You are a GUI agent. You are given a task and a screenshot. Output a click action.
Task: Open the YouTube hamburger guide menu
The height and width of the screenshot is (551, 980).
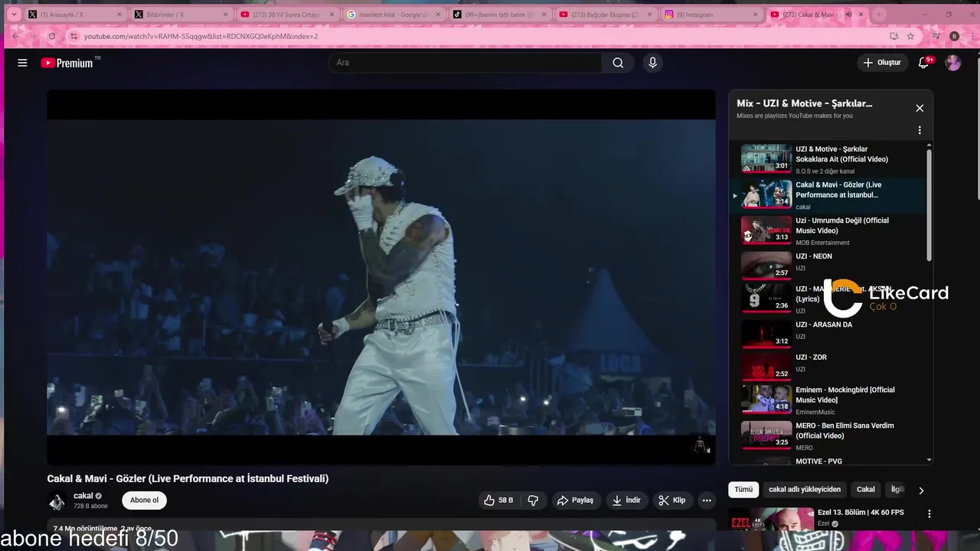(x=22, y=63)
